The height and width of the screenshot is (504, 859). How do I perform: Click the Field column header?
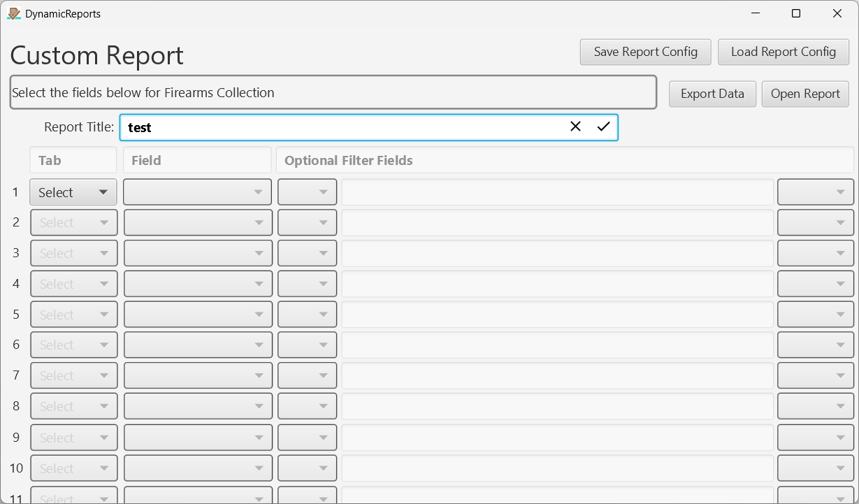pos(197,160)
